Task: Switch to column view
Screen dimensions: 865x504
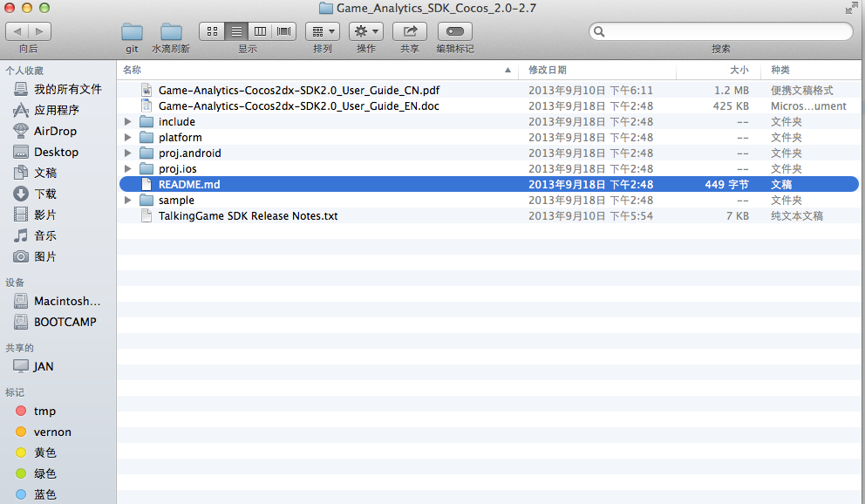Action: (x=260, y=31)
